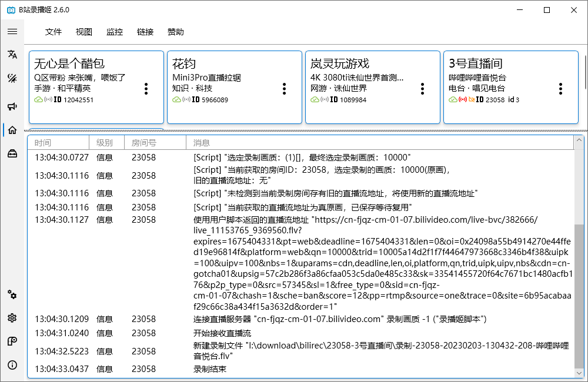Go to the home page icon
Viewport: 588px width, 382px height.
[x=12, y=130]
